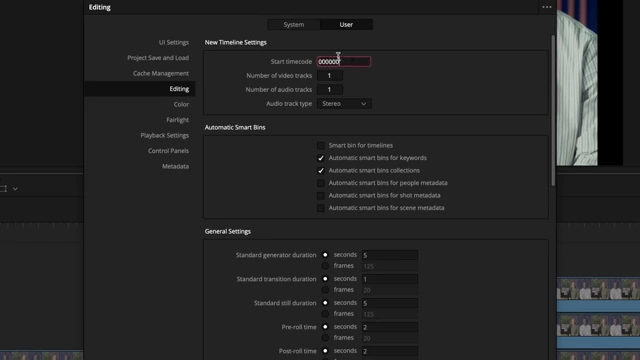640x360 pixels.
Task: Select seconds for Standard still duration
Action: point(325,303)
